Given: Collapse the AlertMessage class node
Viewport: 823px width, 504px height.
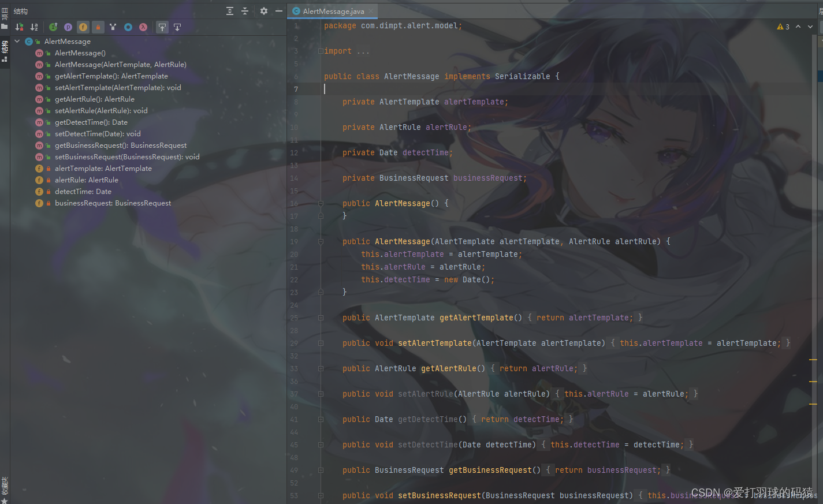Looking at the screenshot, I should click(x=17, y=42).
